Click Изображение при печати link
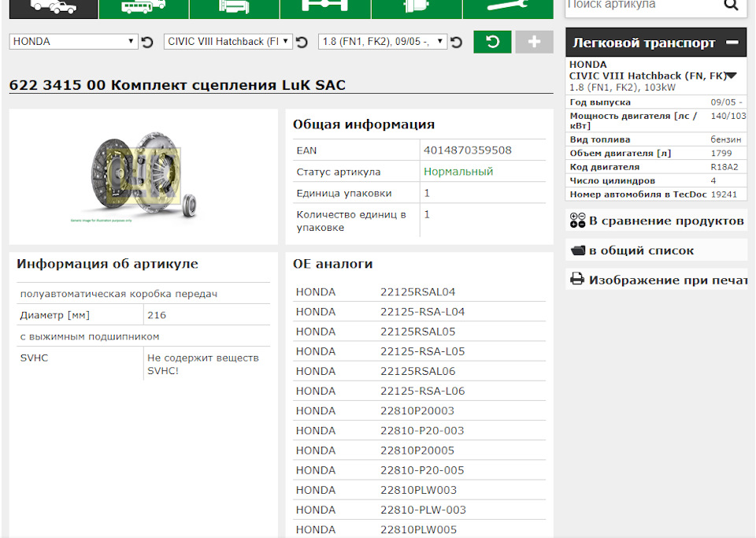Image resolution: width=756 pixels, height=538 pixels. [668, 280]
